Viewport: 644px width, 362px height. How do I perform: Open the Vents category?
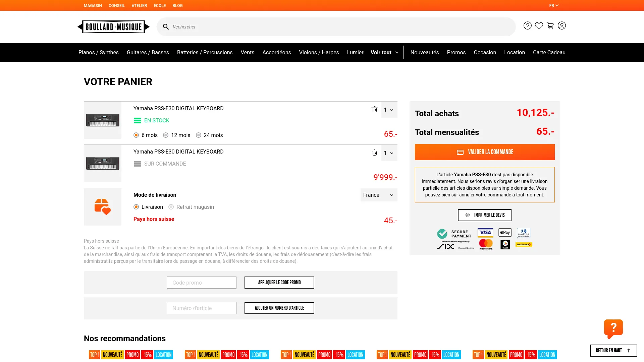coord(248,53)
